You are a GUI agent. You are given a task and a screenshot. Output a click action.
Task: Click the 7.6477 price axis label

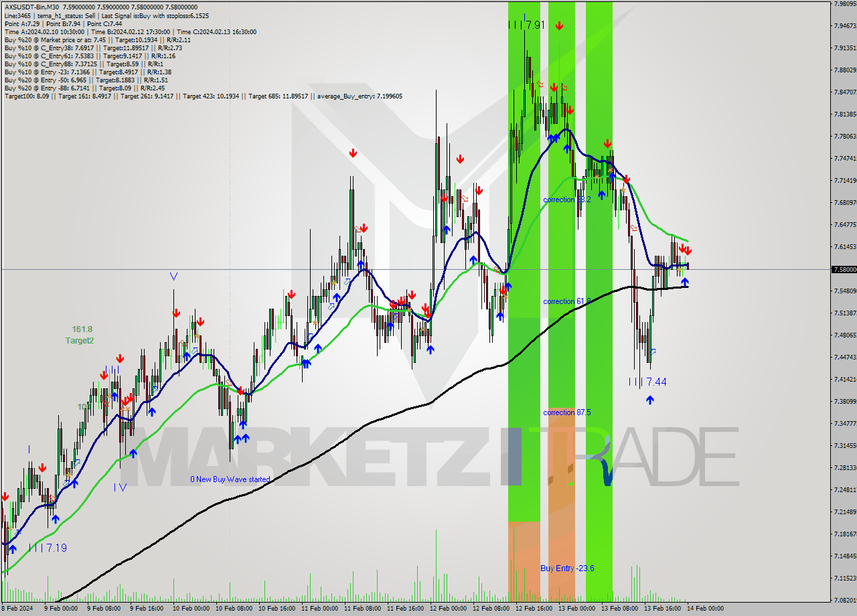click(845, 224)
